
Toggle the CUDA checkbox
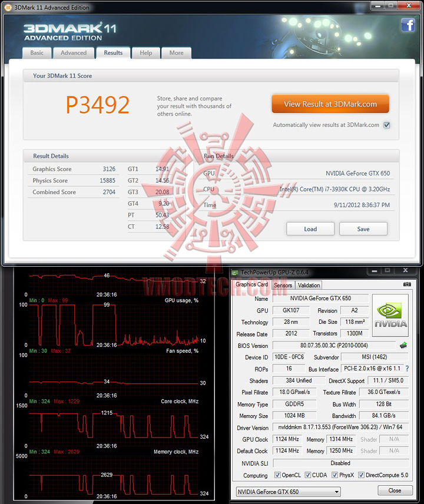click(307, 475)
